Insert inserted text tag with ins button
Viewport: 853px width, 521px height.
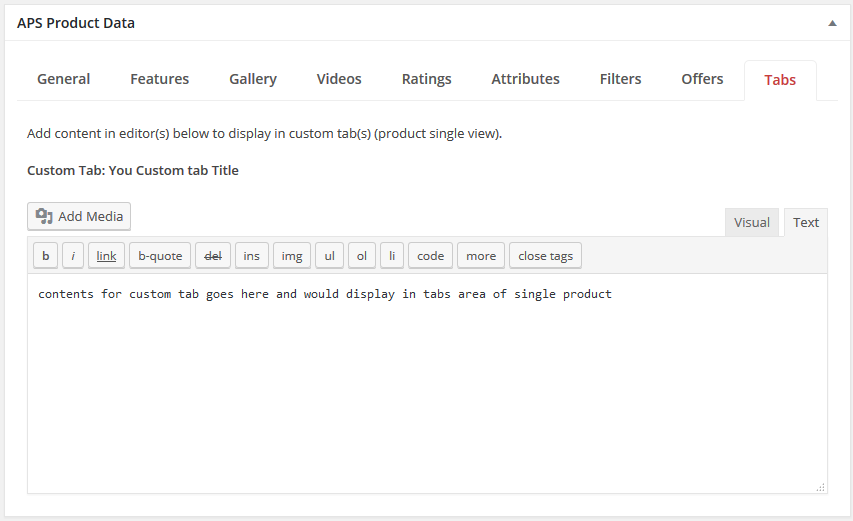[x=251, y=256]
